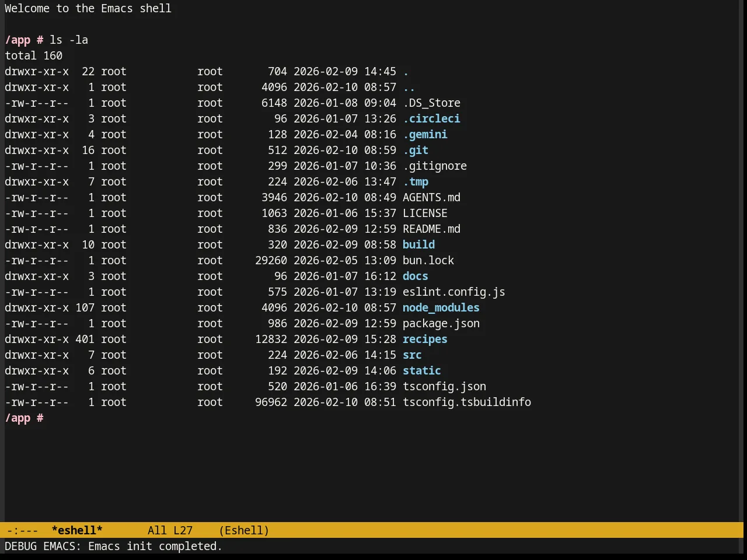The image size is (747, 560).
Task: Select the recipes directory name
Action: (425, 339)
